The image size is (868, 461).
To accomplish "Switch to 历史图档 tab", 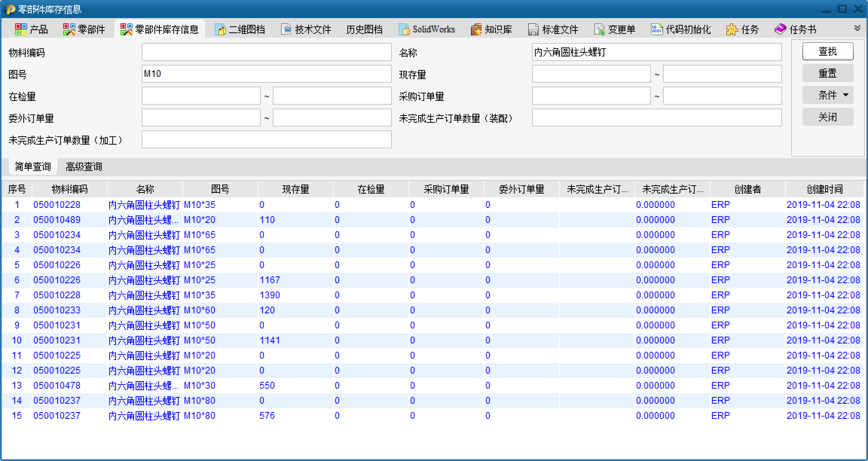I will 364,29.
